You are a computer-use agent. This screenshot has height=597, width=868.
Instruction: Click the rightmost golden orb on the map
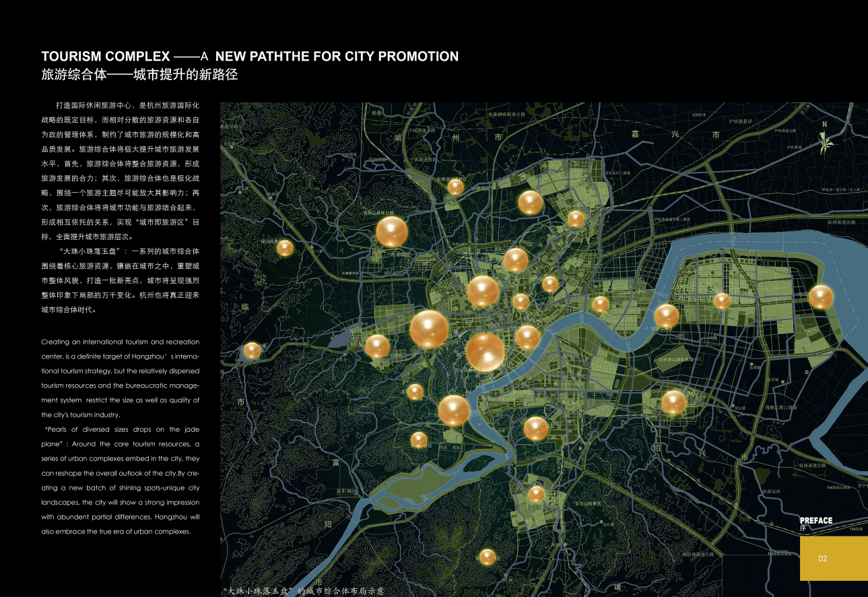(x=820, y=297)
